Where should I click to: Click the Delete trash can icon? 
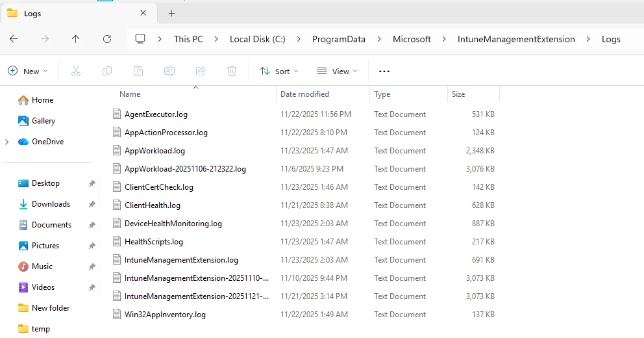pos(232,71)
